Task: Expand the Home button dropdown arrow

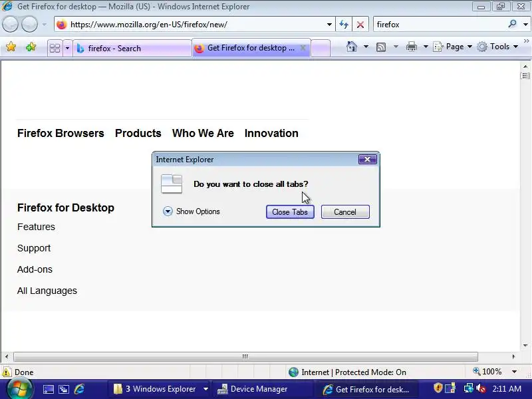Action: 366,47
